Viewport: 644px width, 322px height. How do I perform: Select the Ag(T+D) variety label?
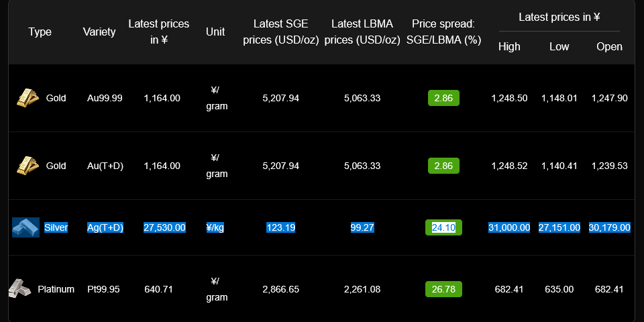coord(105,227)
